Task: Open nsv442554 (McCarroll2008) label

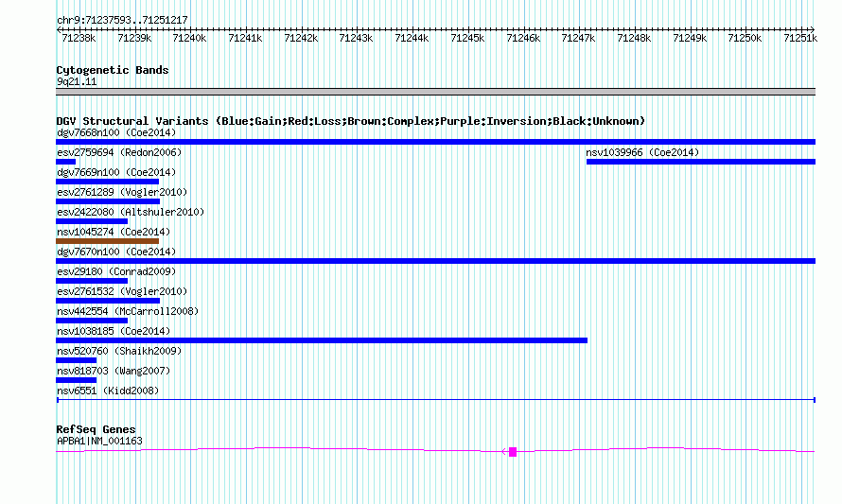Action: pos(128,311)
